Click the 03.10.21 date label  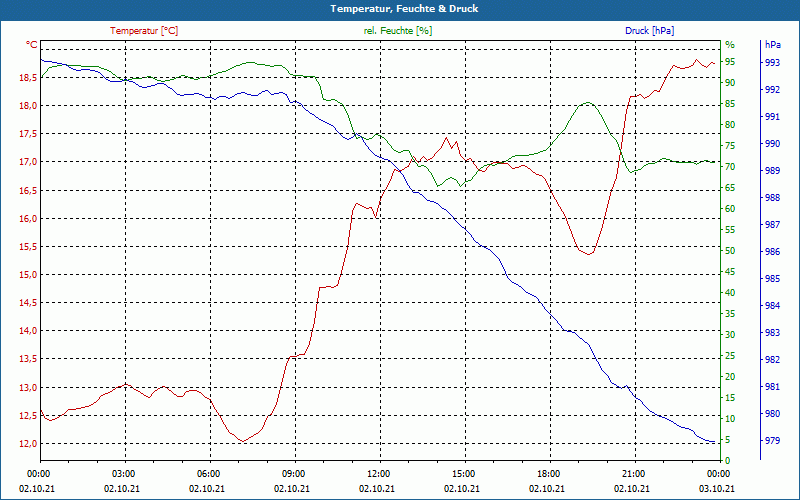point(717,489)
